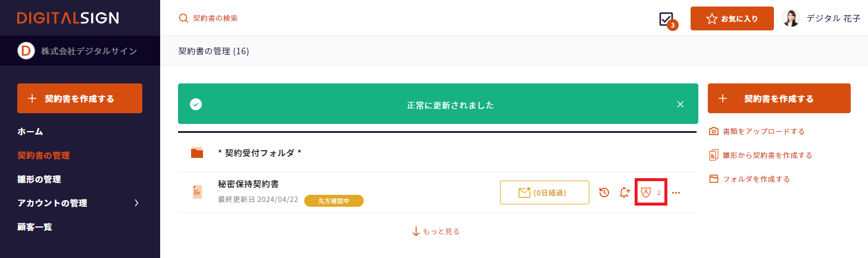Open the history clock icon
Viewport: 868px width, 258px height.
(604, 192)
